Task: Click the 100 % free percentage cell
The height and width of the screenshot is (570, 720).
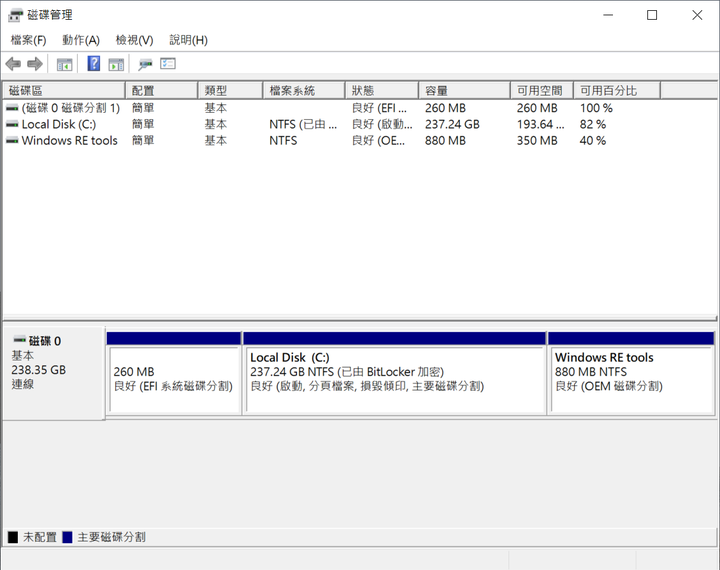Action: (x=596, y=108)
